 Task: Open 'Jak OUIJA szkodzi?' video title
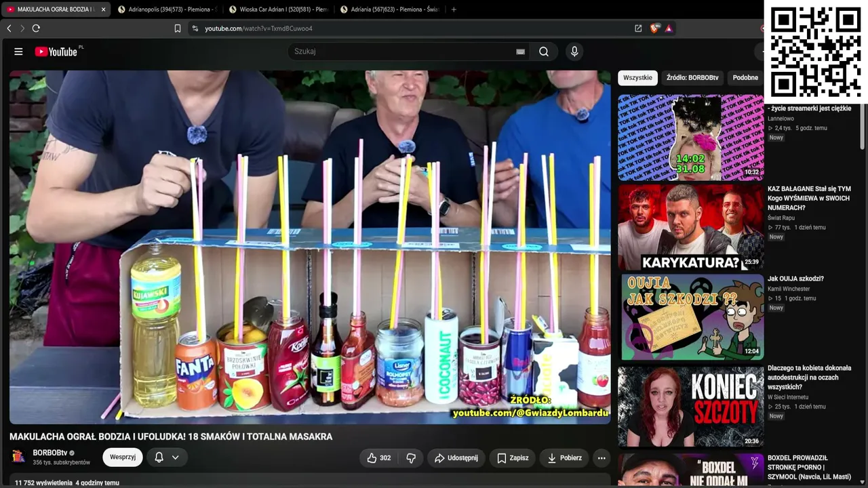click(x=795, y=279)
